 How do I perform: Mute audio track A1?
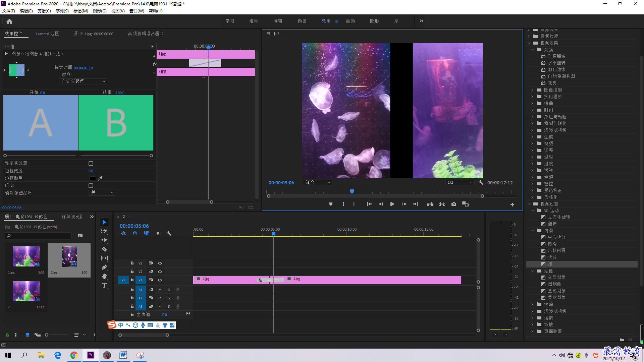[x=160, y=290]
